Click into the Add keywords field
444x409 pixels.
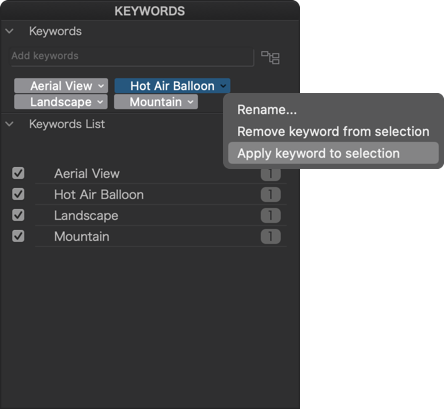[132, 56]
